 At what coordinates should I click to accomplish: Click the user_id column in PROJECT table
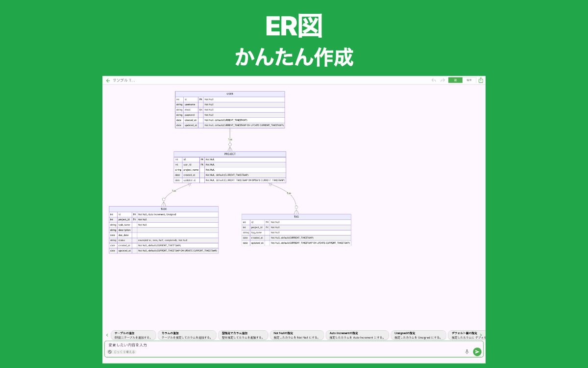tap(191, 164)
